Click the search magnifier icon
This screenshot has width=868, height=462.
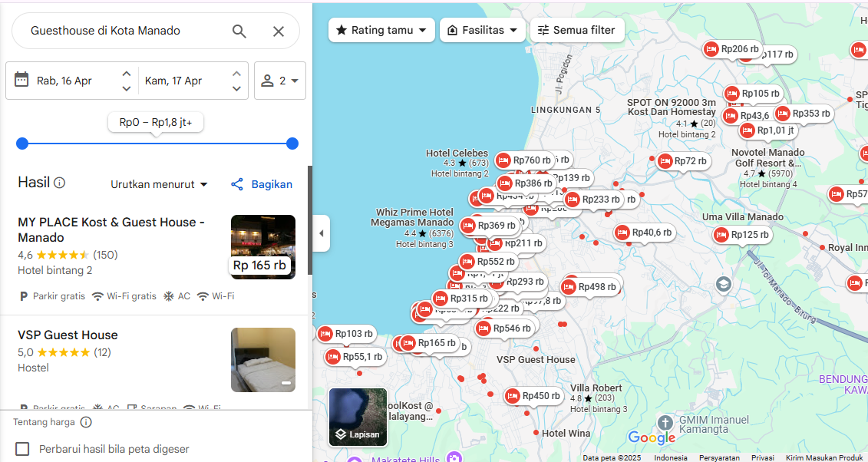(x=239, y=31)
